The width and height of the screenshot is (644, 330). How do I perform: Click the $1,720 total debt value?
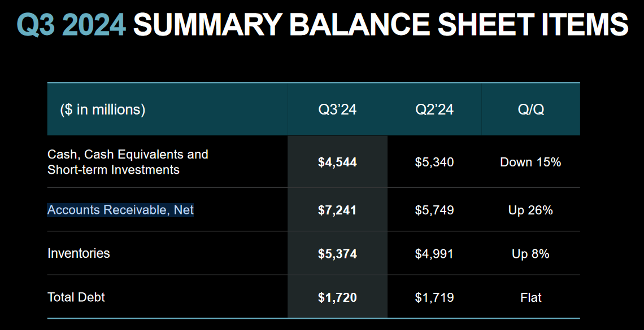point(337,298)
